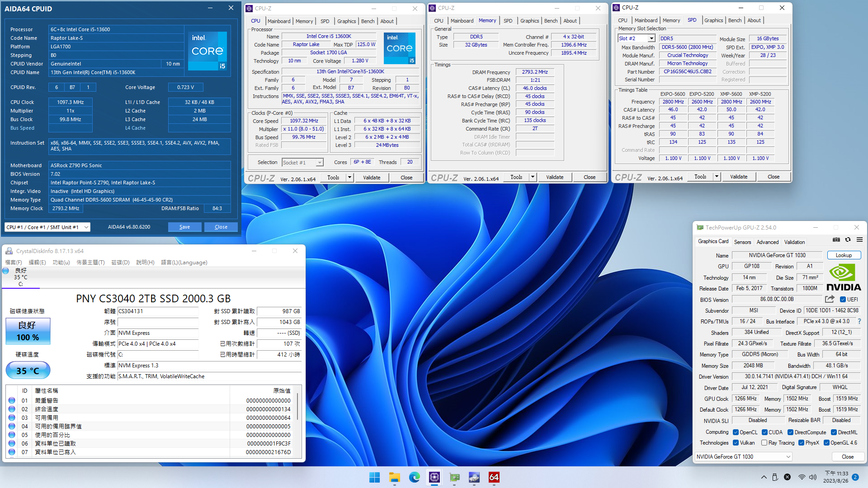
Task: Click the CrystalDiskInfo taskbar icon
Action: [x=474, y=477]
